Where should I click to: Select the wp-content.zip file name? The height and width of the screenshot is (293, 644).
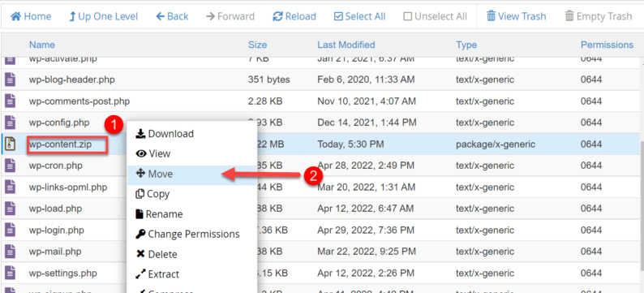[60, 144]
